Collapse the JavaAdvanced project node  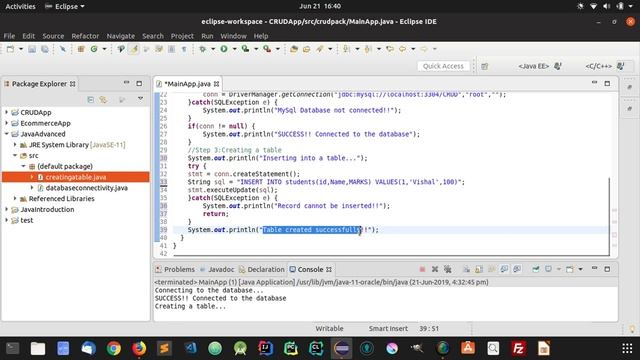click(x=6, y=134)
